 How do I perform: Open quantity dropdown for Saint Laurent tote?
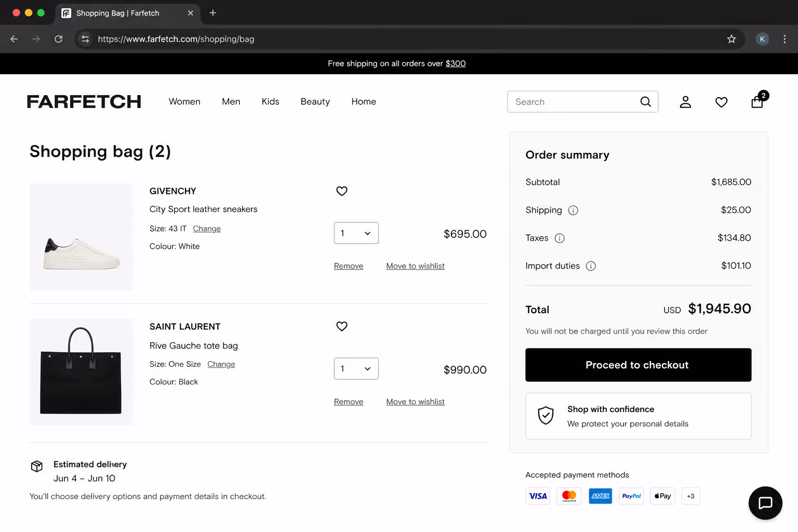coord(356,369)
